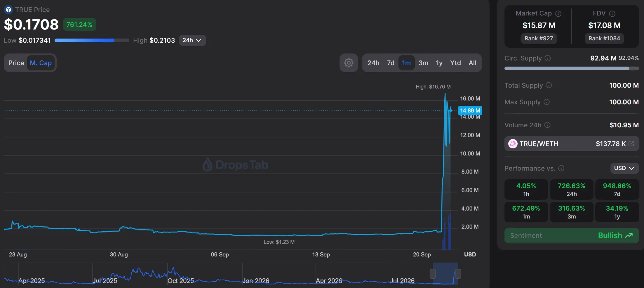Click the 7d performance card 948.66%
Image resolution: width=644 pixels, height=288 pixels.
pos(617,190)
